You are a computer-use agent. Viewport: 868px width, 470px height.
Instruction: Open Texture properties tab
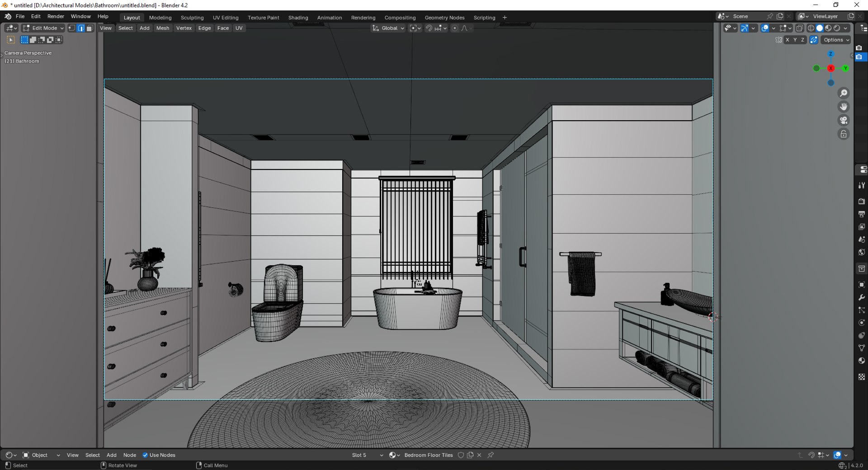pos(862,377)
